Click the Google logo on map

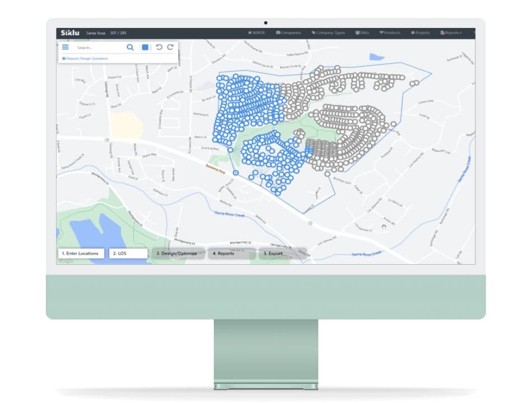66,261
